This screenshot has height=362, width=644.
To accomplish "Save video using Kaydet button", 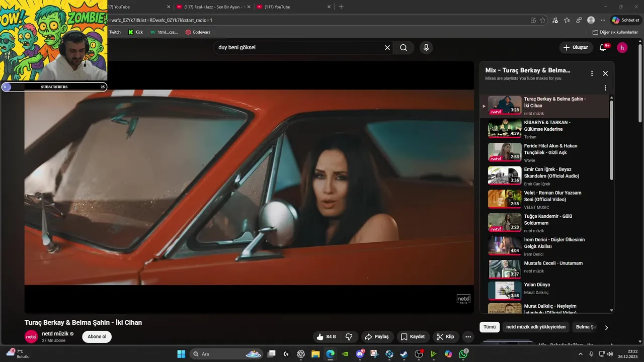I will point(412,337).
